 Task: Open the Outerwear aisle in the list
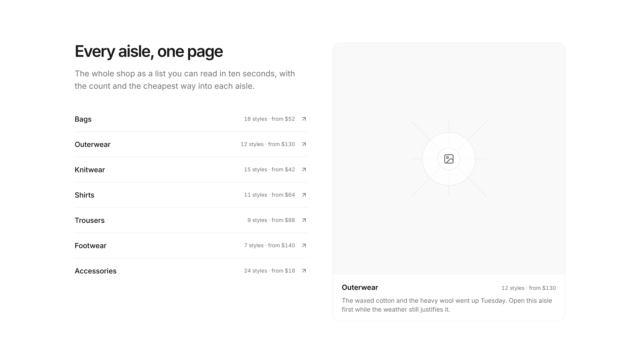[x=191, y=144]
